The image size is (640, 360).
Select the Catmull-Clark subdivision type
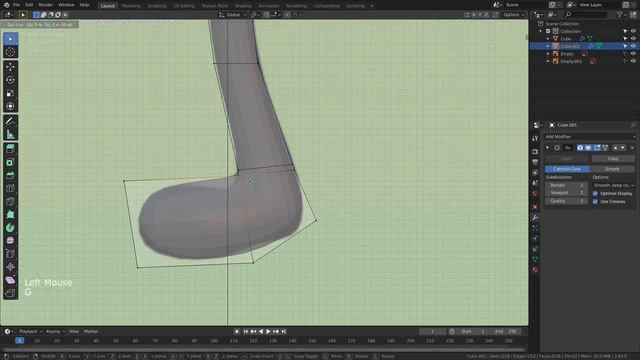pos(567,169)
